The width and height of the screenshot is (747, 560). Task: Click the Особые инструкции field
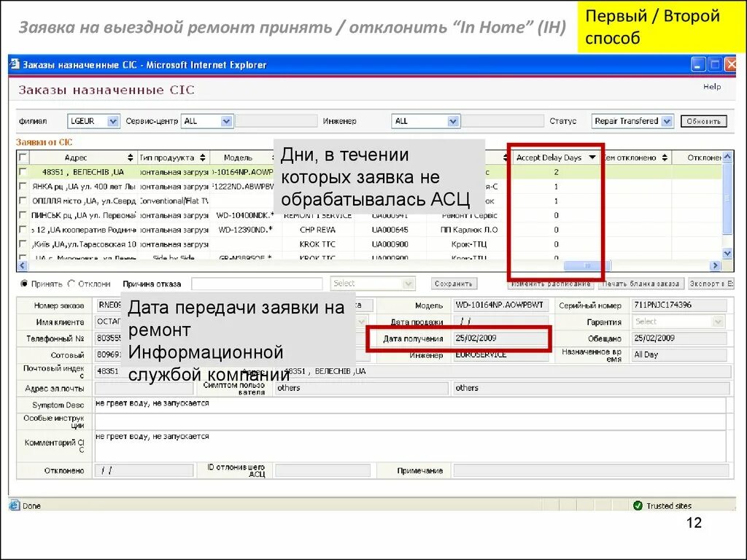(410, 421)
